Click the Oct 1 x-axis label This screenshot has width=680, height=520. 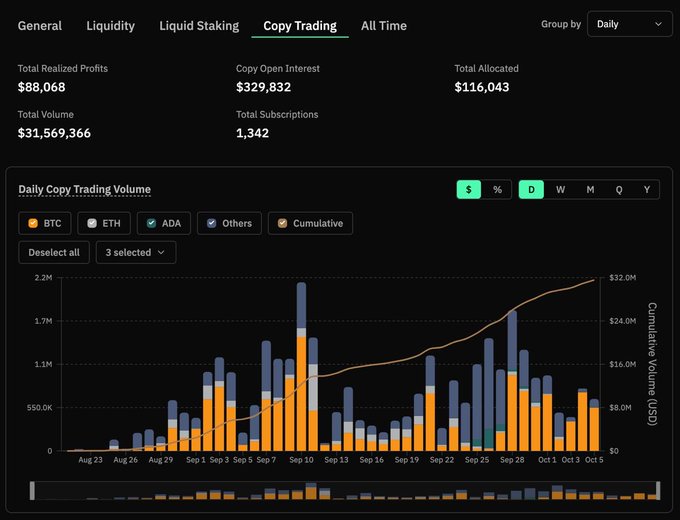tap(547, 460)
